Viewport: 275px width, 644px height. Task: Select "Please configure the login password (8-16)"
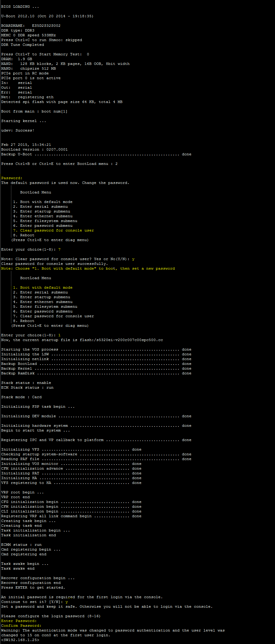tap(51, 616)
